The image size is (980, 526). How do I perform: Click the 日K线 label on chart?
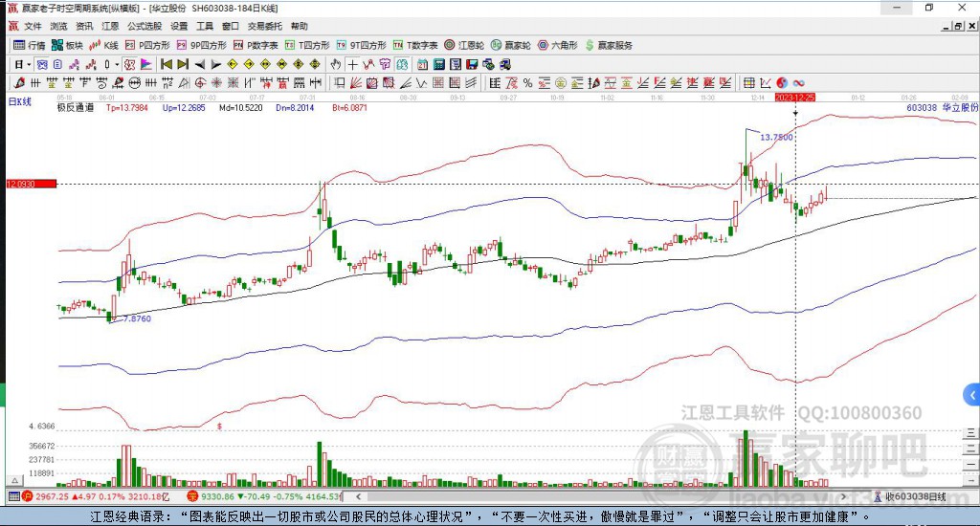point(19,101)
